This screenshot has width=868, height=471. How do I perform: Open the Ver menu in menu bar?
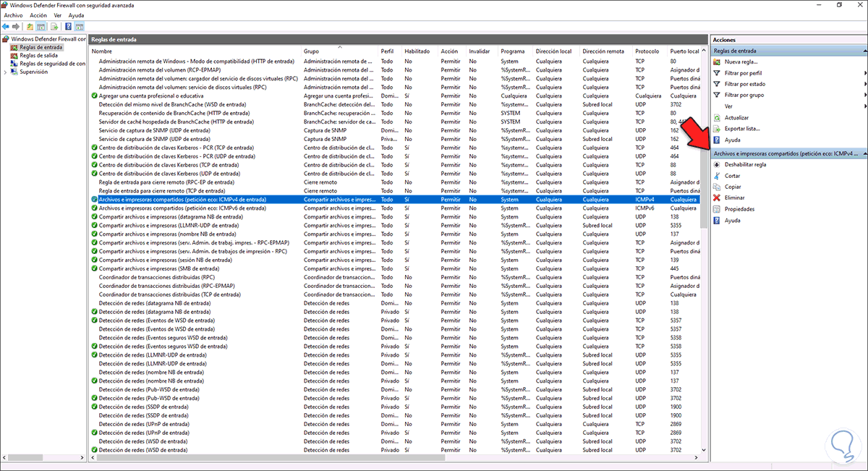(58, 15)
